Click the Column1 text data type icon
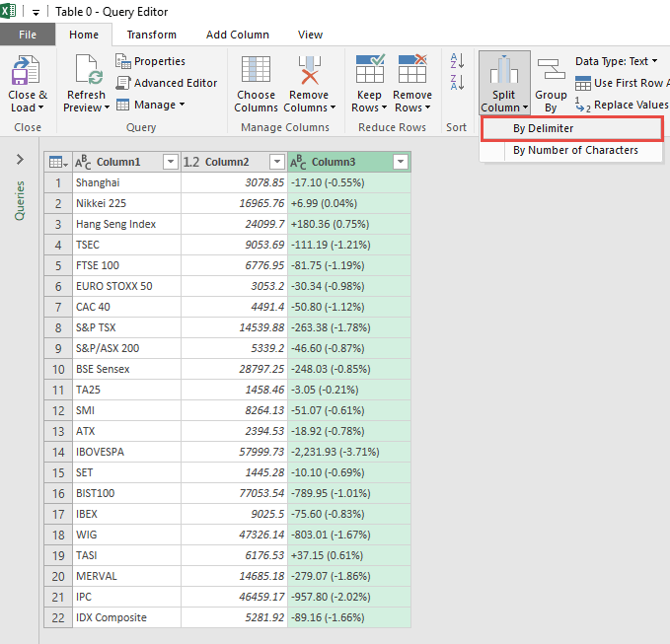The height and width of the screenshot is (644, 670). [x=83, y=163]
